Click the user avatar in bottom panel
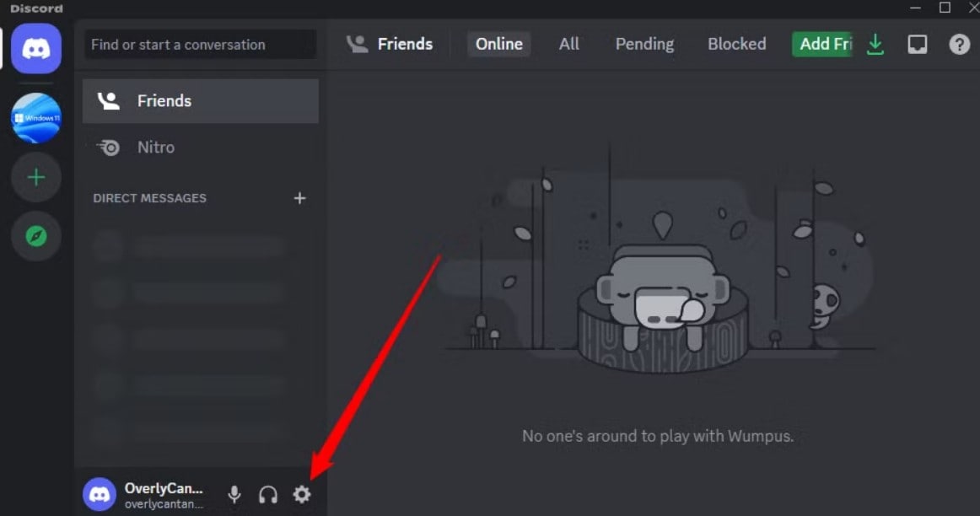 tap(100, 495)
